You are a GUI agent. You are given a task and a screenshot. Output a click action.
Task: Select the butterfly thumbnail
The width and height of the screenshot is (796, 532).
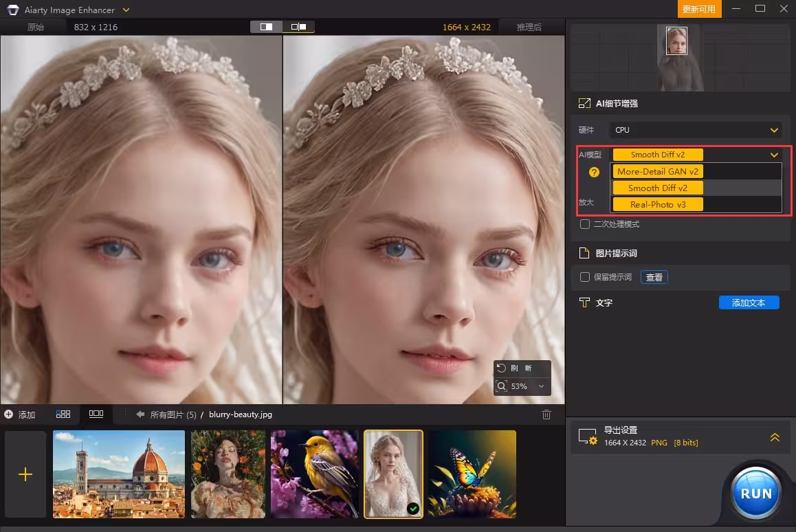pyautogui.click(x=472, y=474)
